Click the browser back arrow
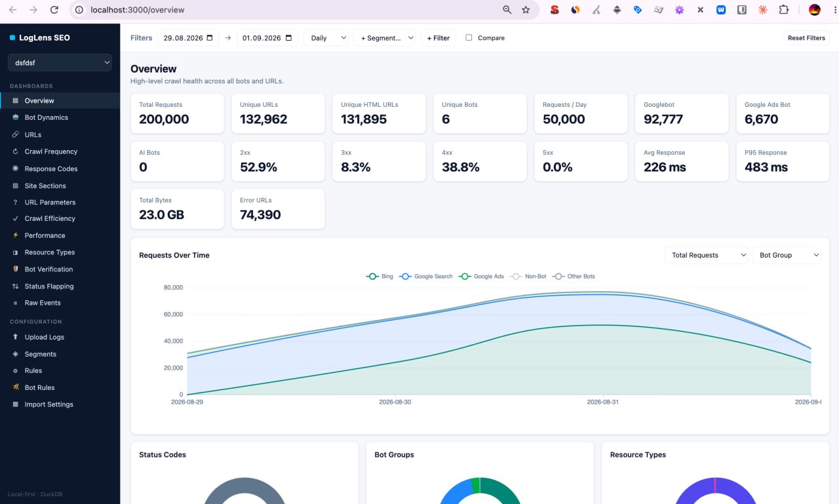Image resolution: width=839 pixels, height=504 pixels. (14, 10)
